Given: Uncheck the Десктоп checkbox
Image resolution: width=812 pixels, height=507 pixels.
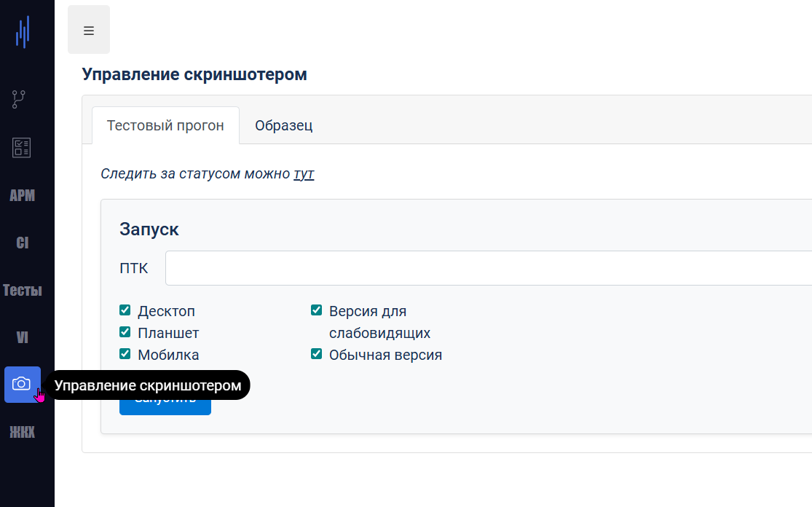Looking at the screenshot, I should coord(125,310).
